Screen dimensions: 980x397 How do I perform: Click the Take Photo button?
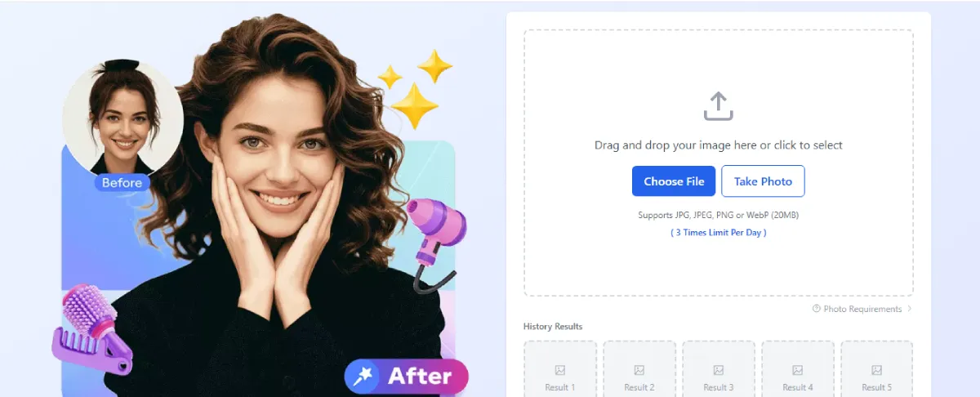pyautogui.click(x=763, y=181)
